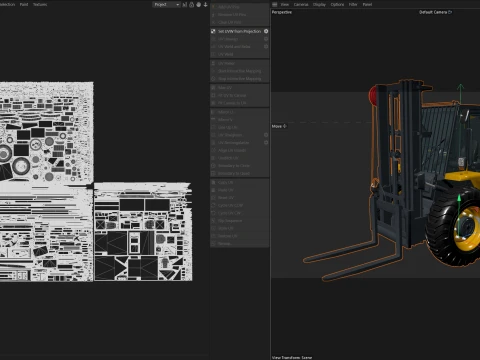Click the down arrow icon in UV header

(205, 4)
